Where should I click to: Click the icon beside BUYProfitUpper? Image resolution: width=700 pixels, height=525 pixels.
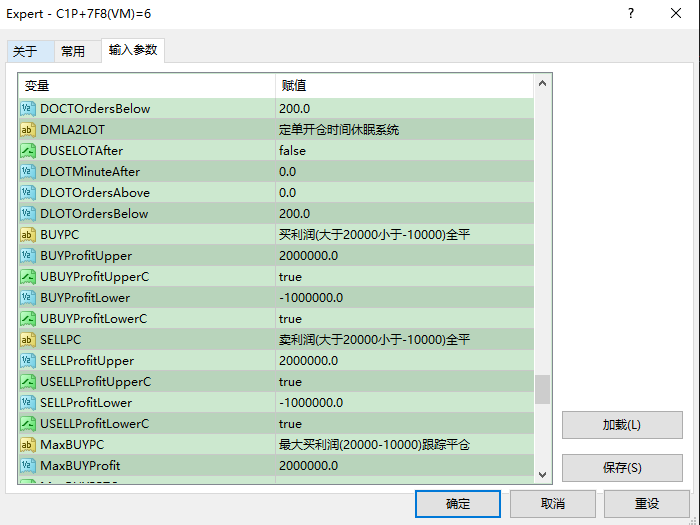28,255
